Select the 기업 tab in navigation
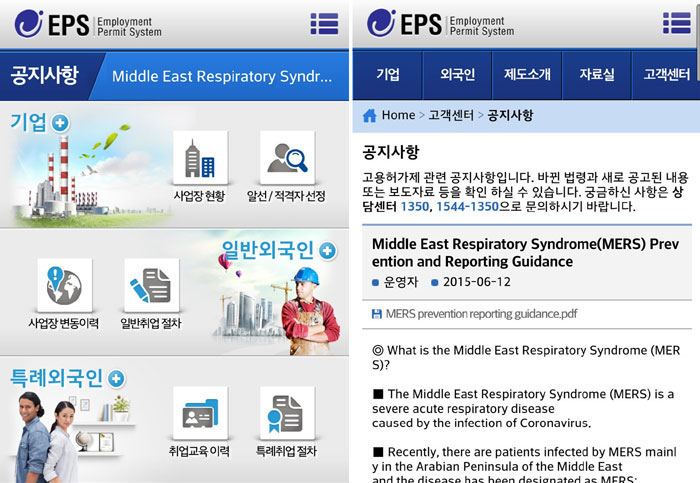 (x=387, y=75)
